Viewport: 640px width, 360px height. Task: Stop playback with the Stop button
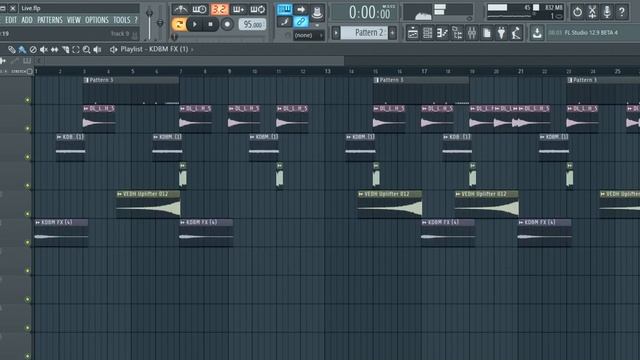tap(211, 24)
